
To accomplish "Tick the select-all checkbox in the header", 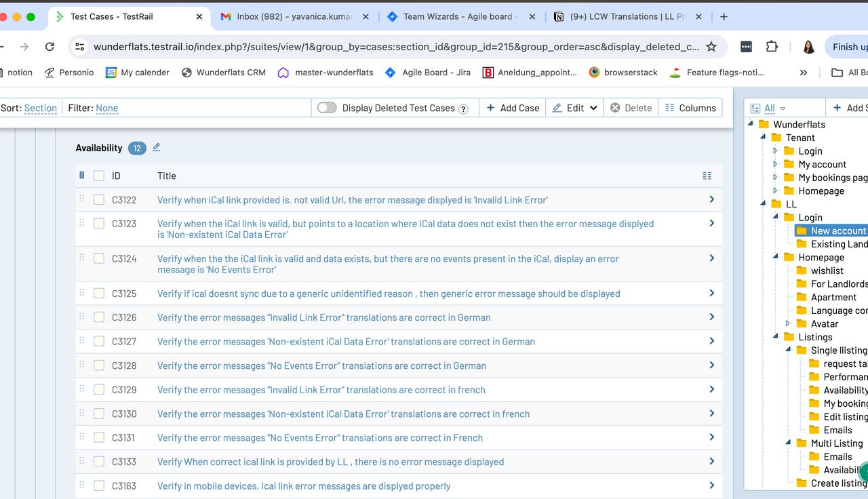I will point(99,176).
